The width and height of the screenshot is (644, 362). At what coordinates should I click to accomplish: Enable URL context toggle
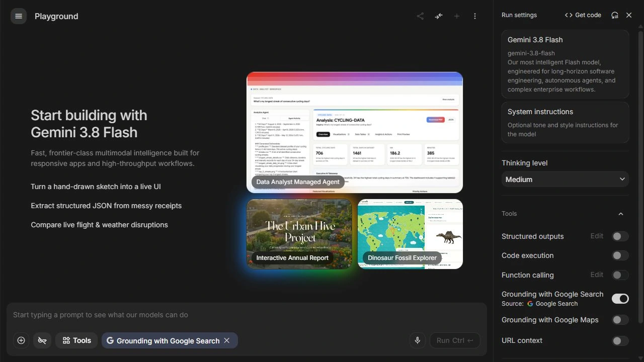620,341
